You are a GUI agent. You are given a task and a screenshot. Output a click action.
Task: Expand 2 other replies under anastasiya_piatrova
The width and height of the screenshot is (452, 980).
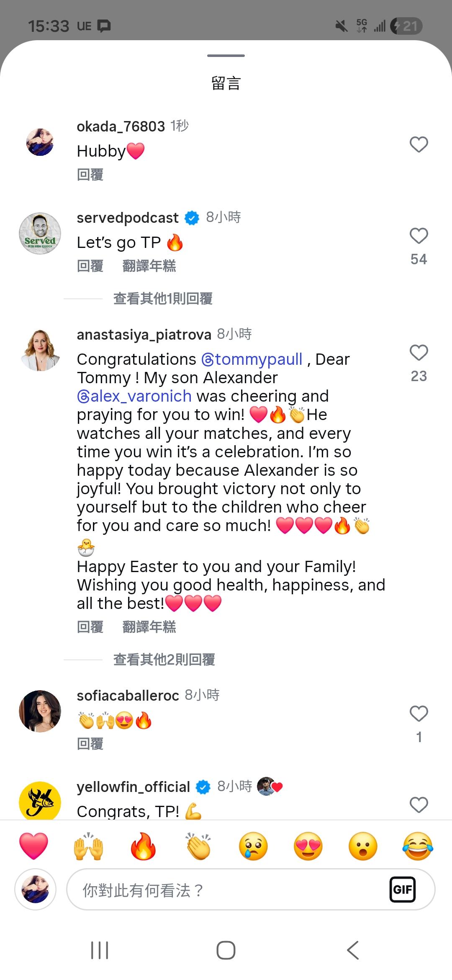tap(164, 660)
